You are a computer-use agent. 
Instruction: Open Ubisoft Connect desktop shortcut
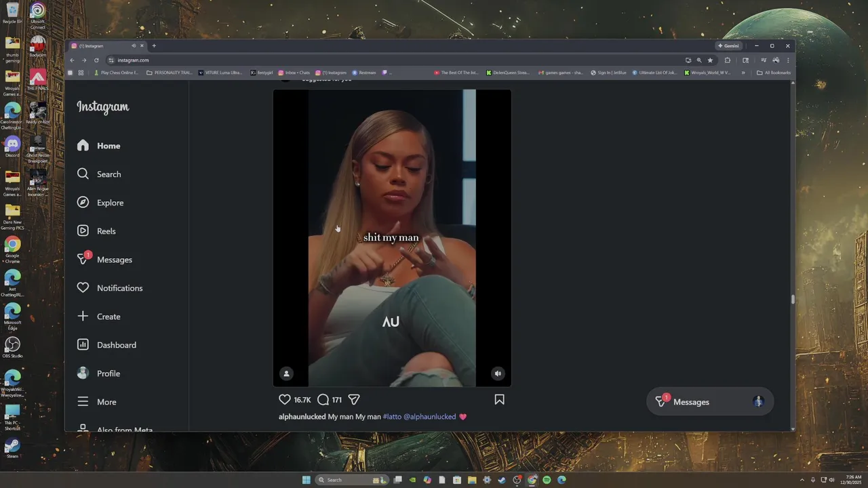(x=37, y=16)
